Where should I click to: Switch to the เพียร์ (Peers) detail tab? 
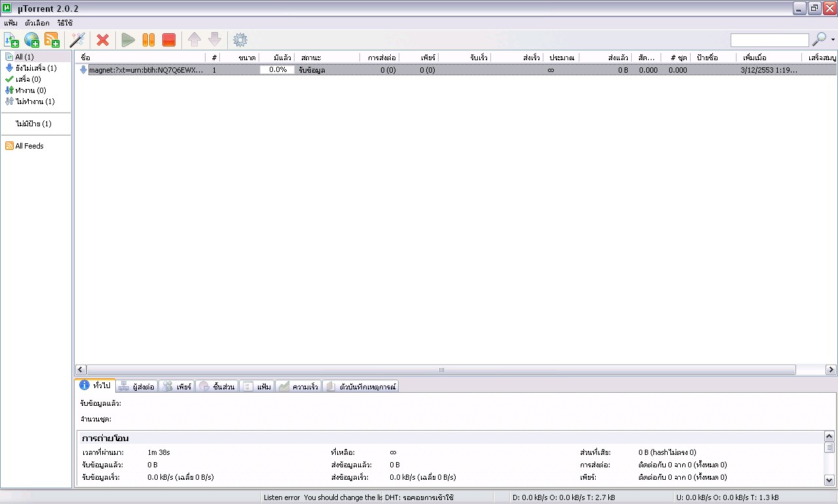click(176, 387)
